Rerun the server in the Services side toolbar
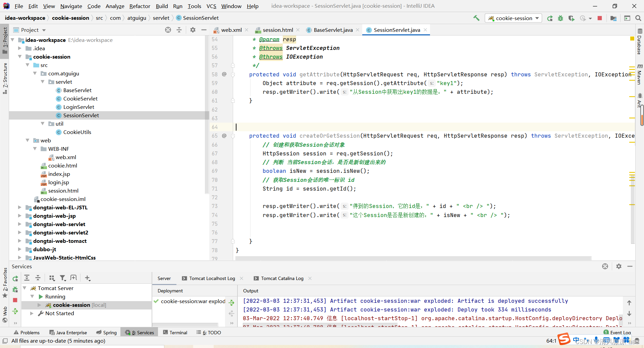Screen dimensions: 644x348 15,279
